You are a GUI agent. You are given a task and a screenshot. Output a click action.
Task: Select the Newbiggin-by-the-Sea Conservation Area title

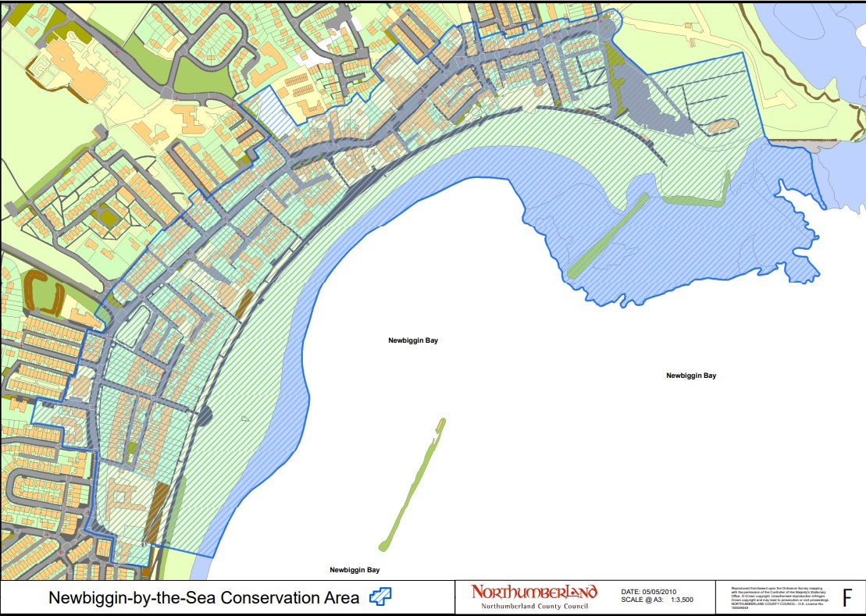point(204,598)
